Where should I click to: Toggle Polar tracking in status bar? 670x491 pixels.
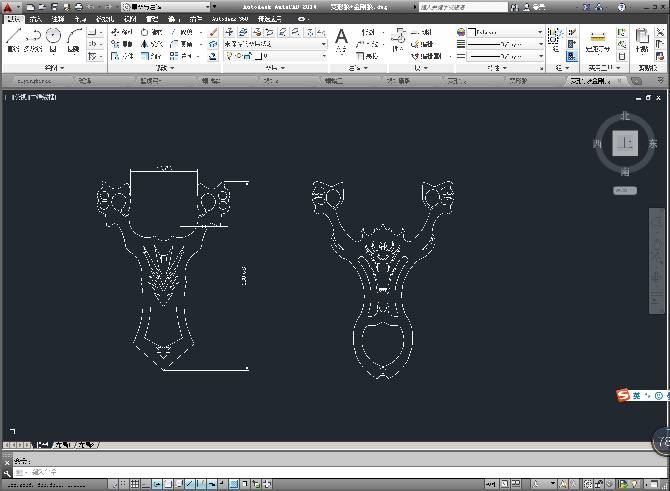(157, 484)
